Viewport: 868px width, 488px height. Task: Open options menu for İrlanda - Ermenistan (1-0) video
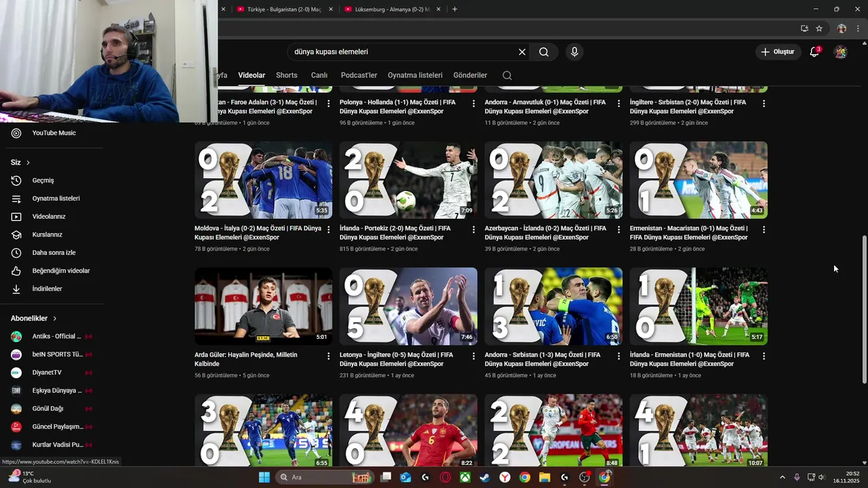pyautogui.click(x=764, y=356)
